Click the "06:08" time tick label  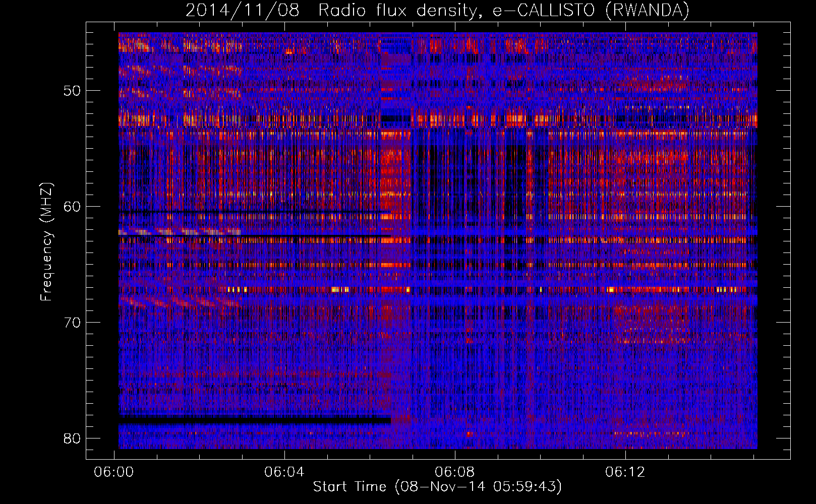point(455,472)
